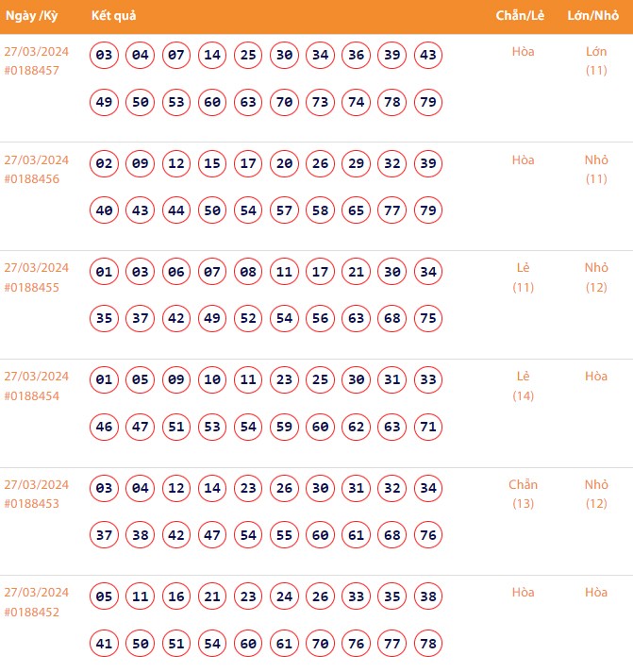Click ball 59 in draw #0188454
The image size is (633, 672).
tap(284, 427)
